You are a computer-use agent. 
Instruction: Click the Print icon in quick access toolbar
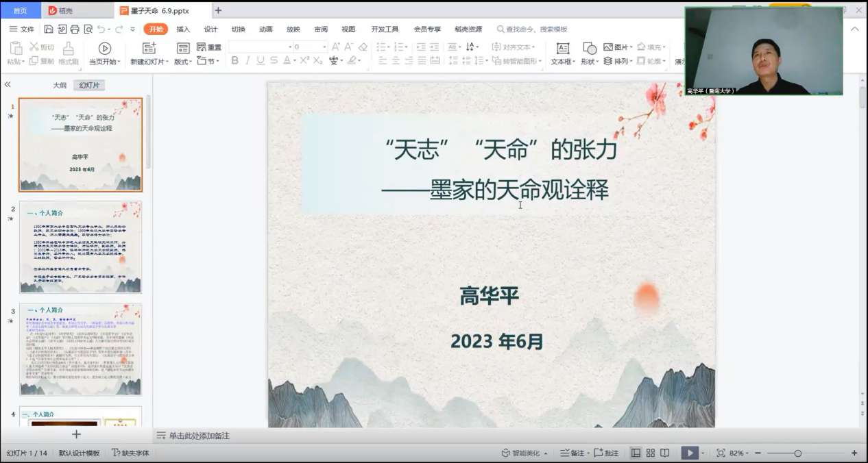75,29
